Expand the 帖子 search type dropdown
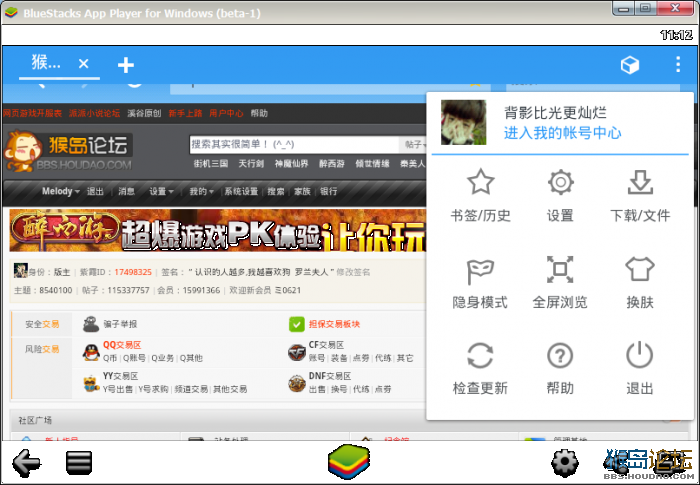Viewport: 700px width, 485px height. 415,144
